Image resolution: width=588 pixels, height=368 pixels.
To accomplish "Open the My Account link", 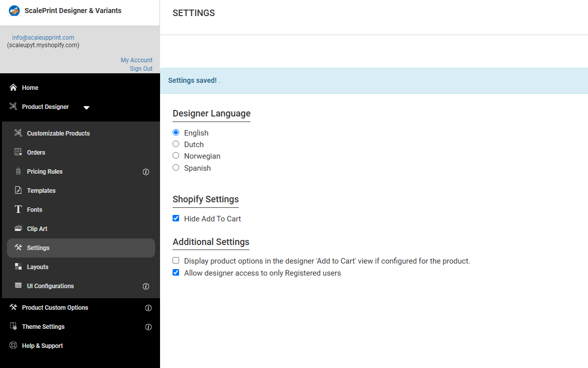I will [136, 60].
